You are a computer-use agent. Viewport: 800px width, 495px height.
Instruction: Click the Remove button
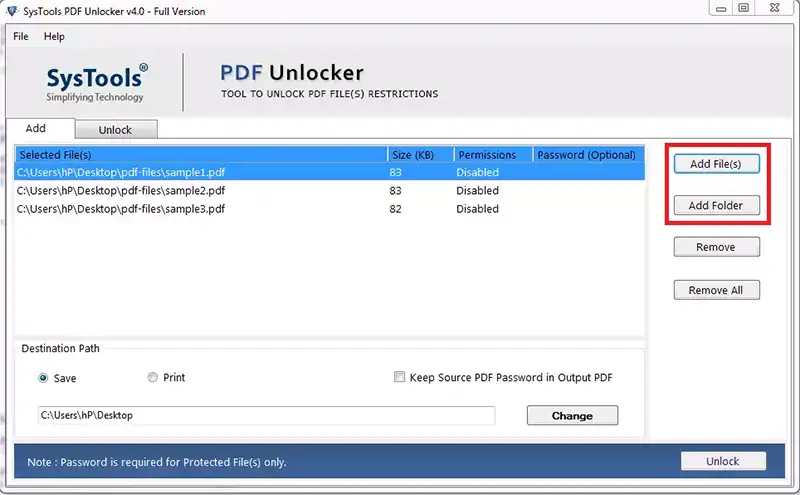[x=716, y=247]
